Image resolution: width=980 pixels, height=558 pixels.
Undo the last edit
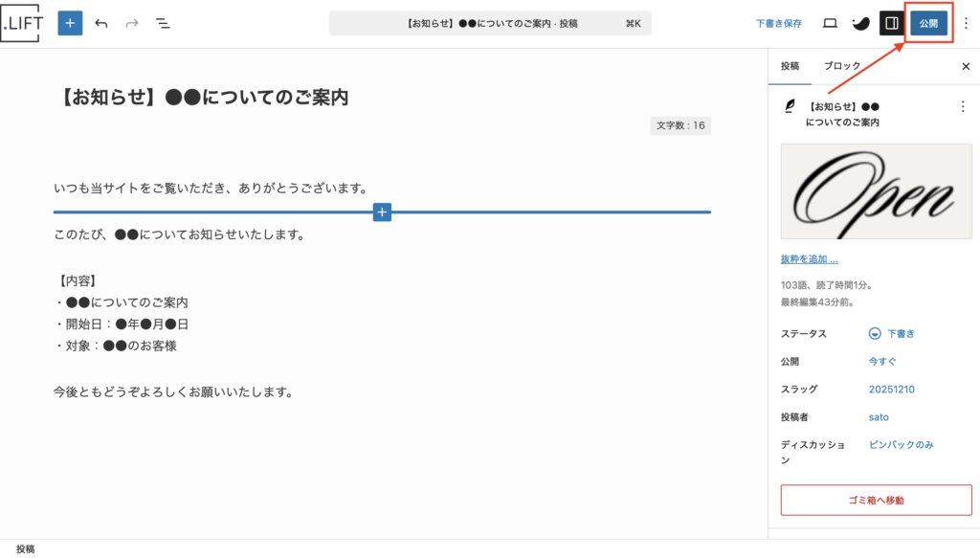pos(101,23)
